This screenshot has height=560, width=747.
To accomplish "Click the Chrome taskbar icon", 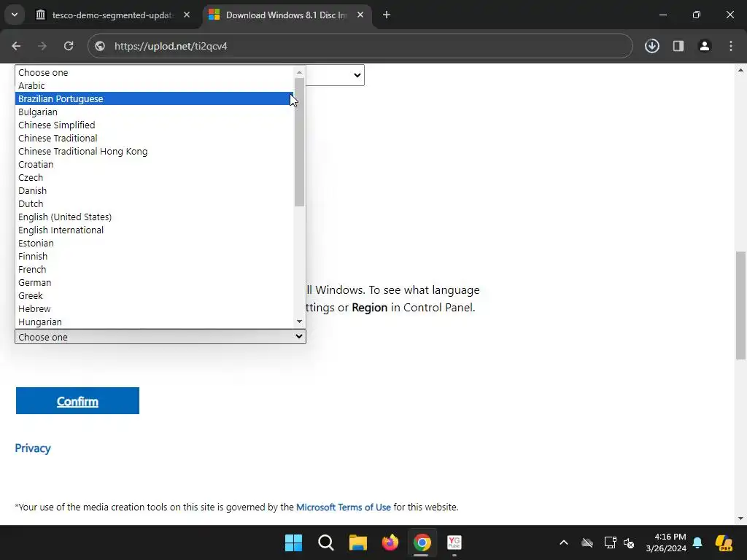I will point(422,542).
